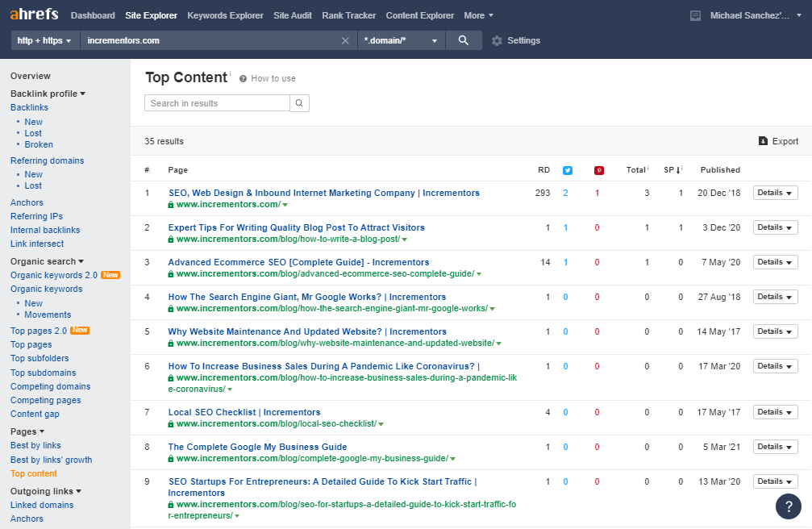Screen dimensions: 812x529
Task: Click the ahrefs logo
Action: [x=34, y=14]
